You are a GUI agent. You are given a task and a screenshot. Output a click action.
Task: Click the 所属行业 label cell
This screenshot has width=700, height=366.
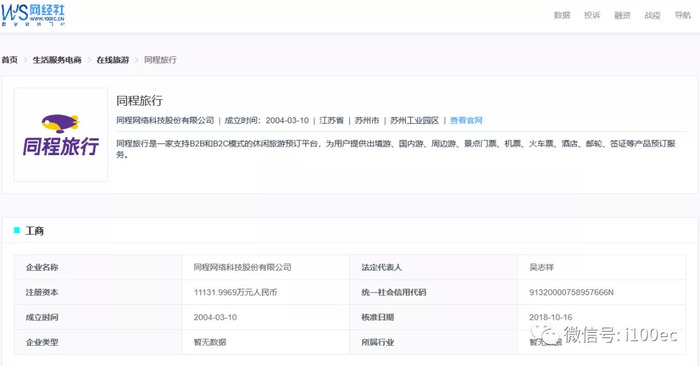pyautogui.click(x=433, y=342)
